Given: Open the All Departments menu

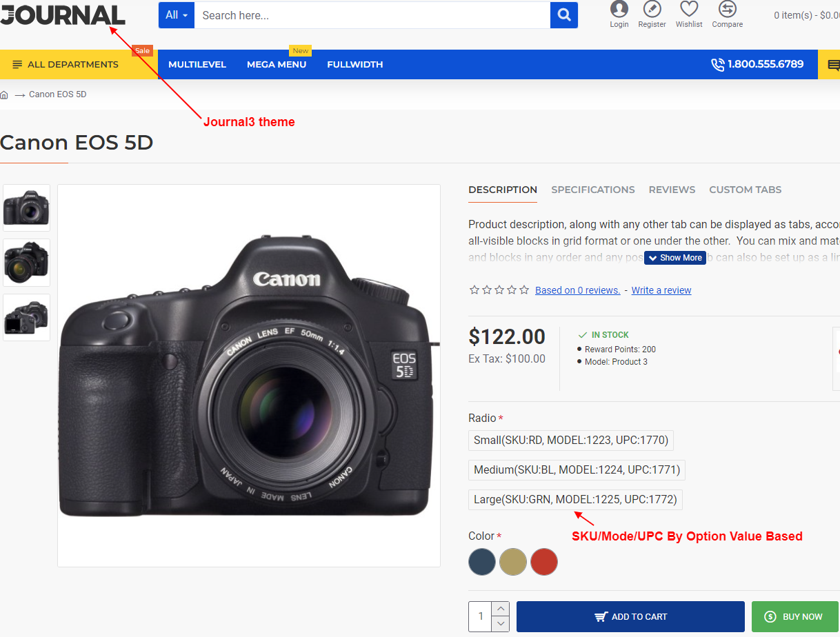Looking at the screenshot, I should click(79, 64).
